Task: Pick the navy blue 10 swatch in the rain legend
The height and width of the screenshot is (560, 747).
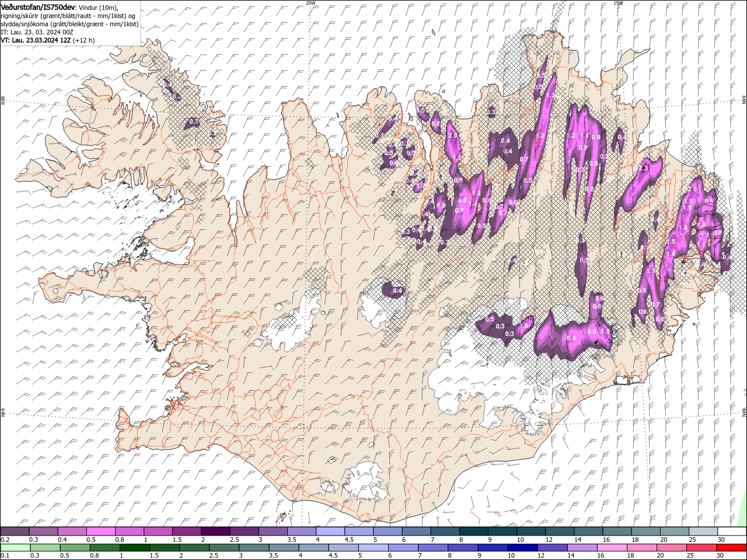Action: tap(522, 548)
